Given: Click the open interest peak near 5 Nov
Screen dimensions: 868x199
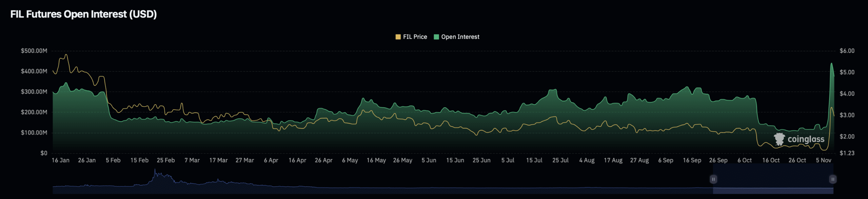Looking at the screenshot, I should pyautogui.click(x=831, y=64).
